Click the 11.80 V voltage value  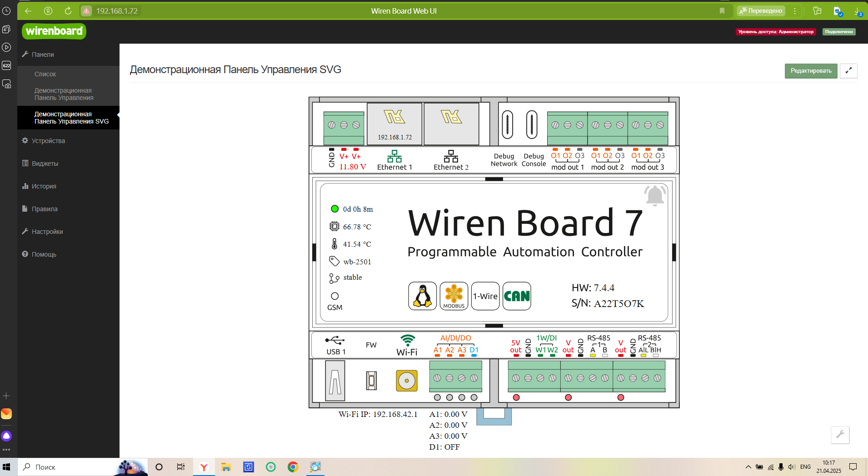pyautogui.click(x=353, y=167)
